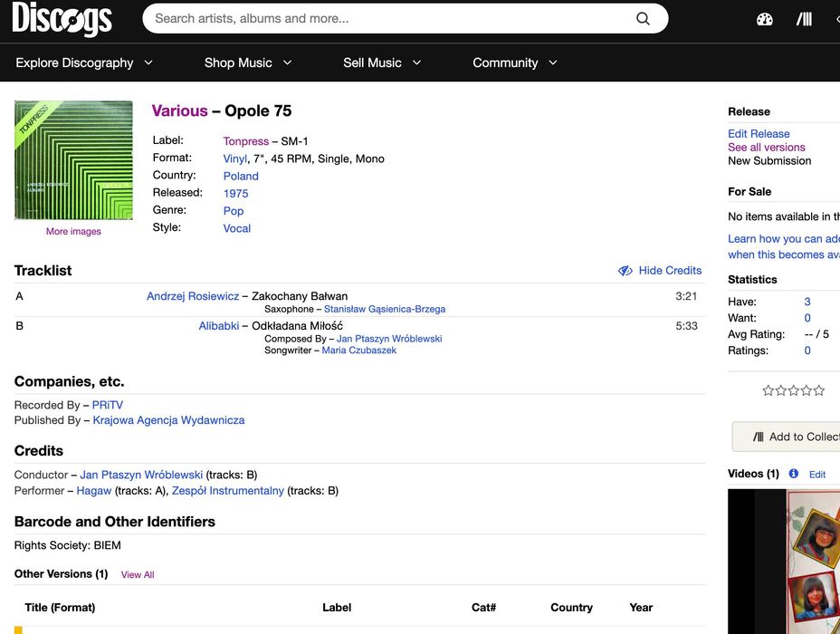Click Hide Credits toggle link
This screenshot has height=634, width=840.
point(670,271)
